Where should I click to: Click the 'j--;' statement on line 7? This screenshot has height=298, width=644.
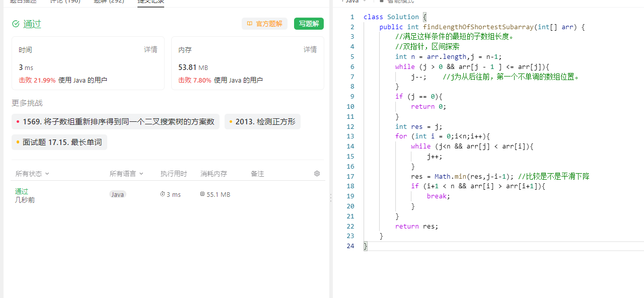pos(419,77)
